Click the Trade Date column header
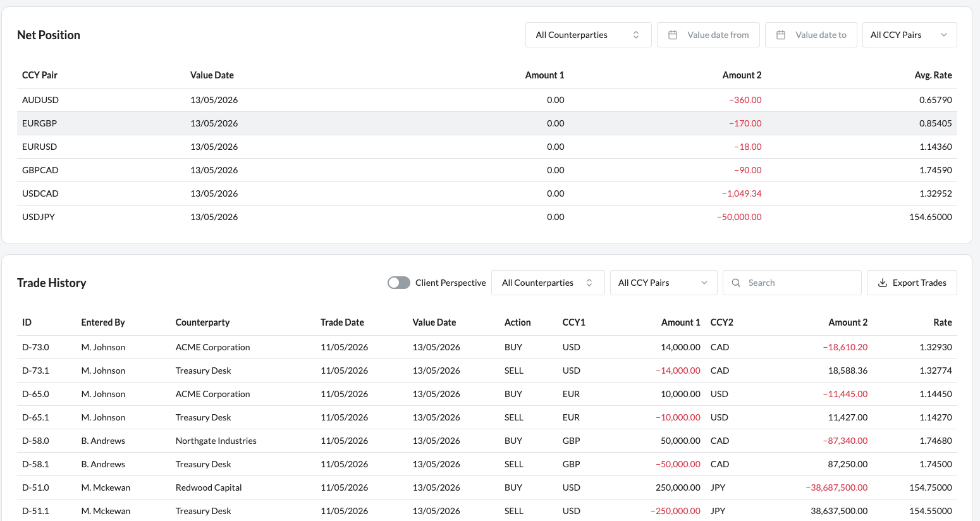The image size is (980, 521). pos(342,322)
